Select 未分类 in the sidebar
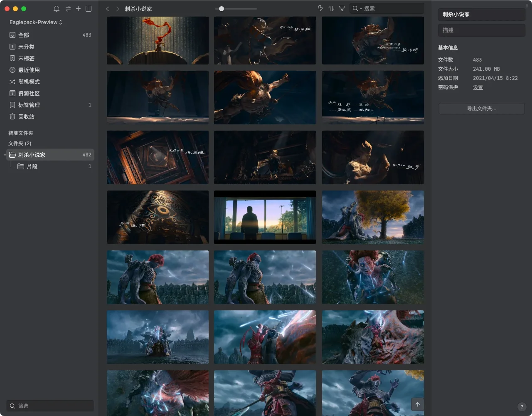Image resolution: width=532 pixels, height=416 pixels. [x=50, y=47]
